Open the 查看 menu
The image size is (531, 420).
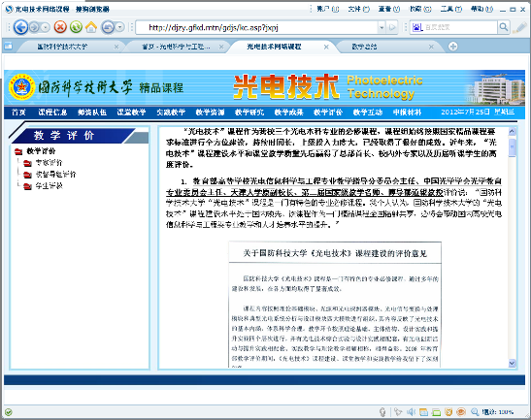(x=389, y=9)
